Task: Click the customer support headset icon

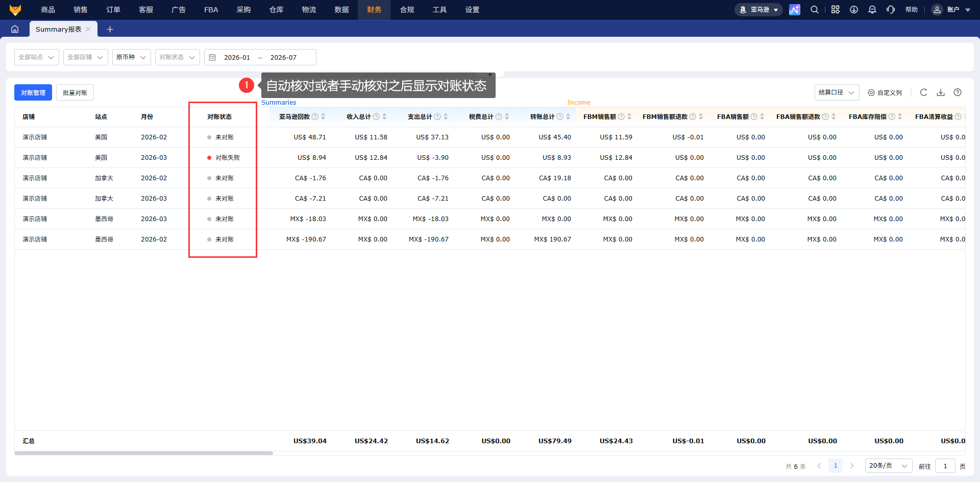Action: 891,10
